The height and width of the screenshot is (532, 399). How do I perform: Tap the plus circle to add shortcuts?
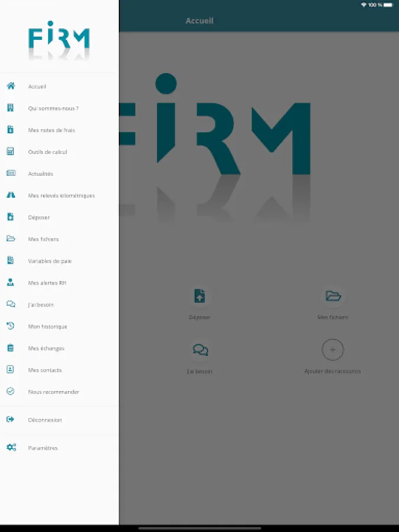tap(333, 350)
